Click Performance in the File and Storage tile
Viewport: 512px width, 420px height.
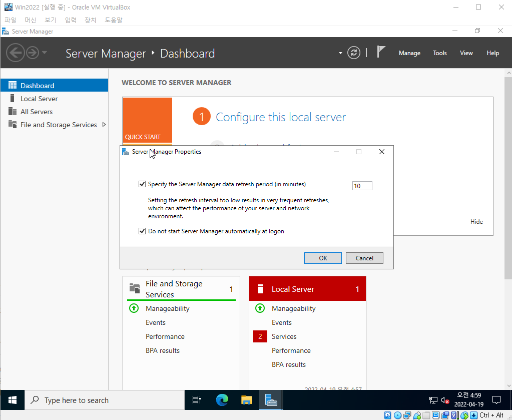pos(165,336)
